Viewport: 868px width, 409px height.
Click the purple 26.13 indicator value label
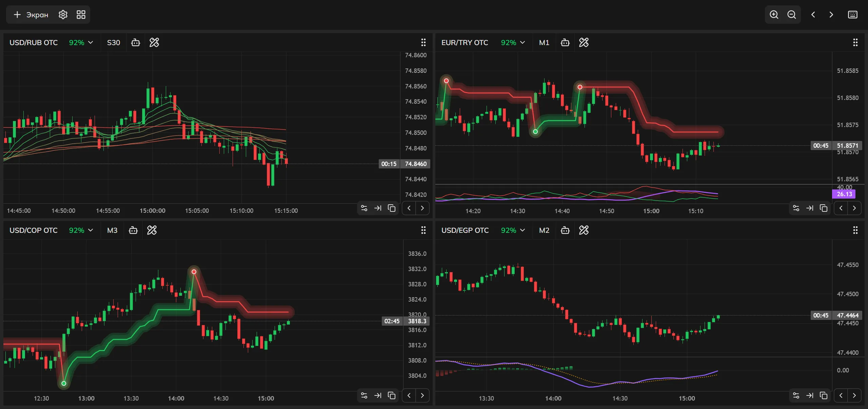[x=844, y=194]
